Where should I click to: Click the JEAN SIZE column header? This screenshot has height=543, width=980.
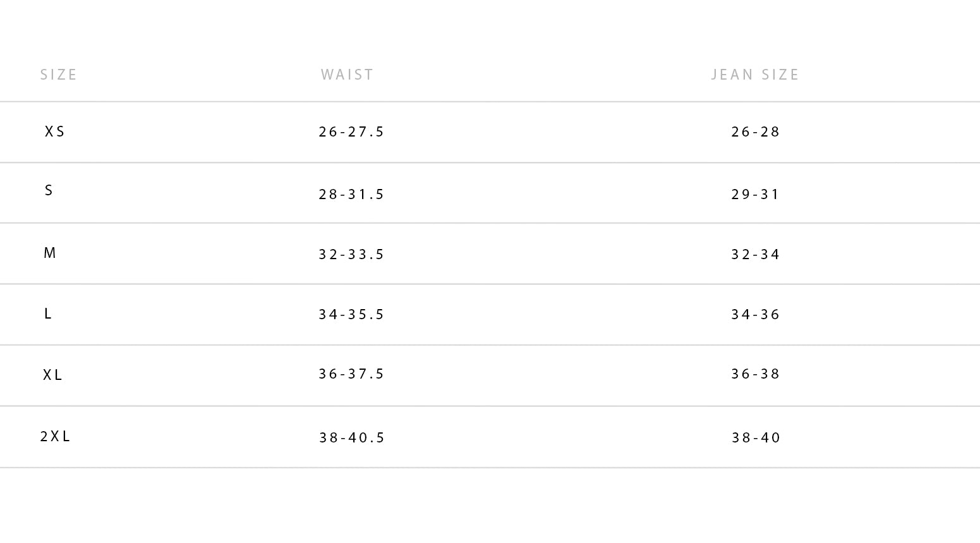point(755,75)
